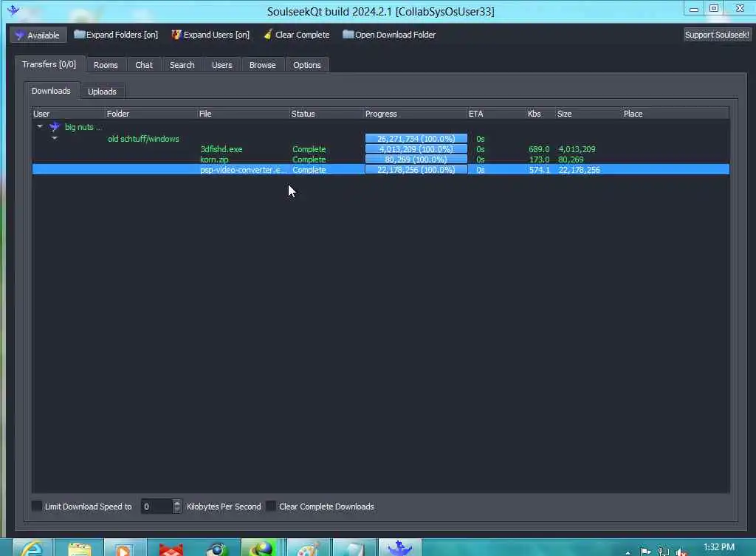Screen dimensions: 756x556
Task: Open the Options tab
Action: click(x=306, y=65)
